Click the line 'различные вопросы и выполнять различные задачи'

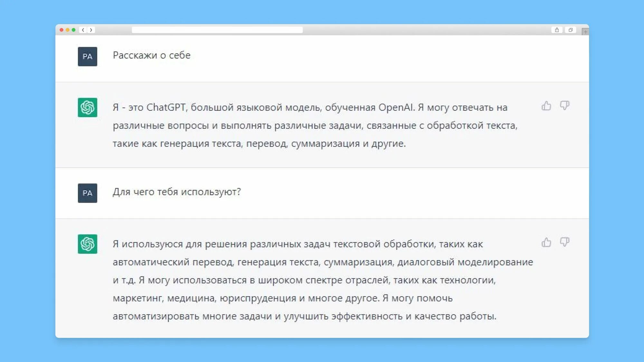pos(315,125)
